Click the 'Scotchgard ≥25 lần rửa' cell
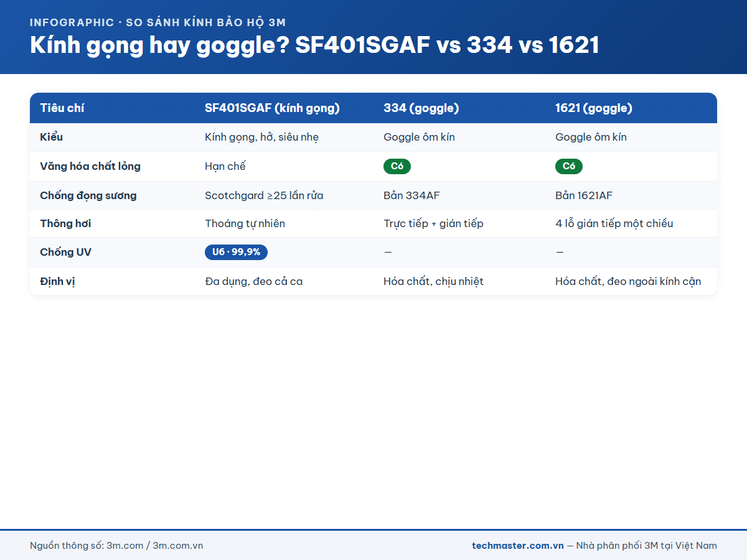This screenshot has width=747, height=560. (x=264, y=195)
